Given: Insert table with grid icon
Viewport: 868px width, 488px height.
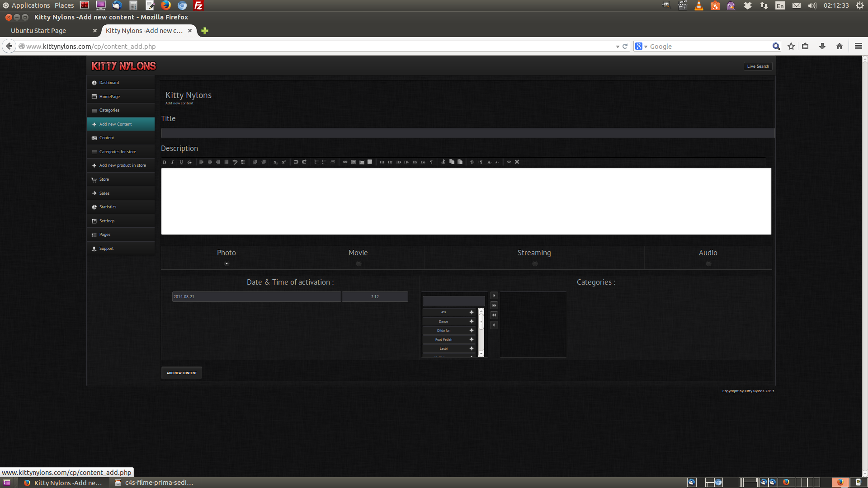Looking at the screenshot, I should click(x=243, y=162).
